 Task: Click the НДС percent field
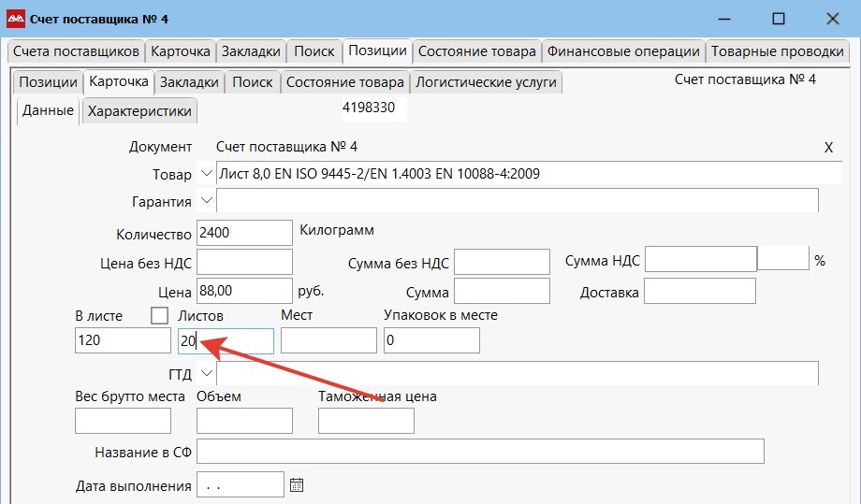[782, 258]
